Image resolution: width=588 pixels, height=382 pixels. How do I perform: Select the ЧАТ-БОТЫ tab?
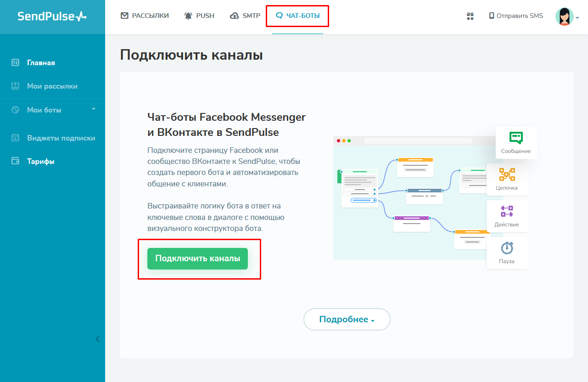pyautogui.click(x=297, y=16)
